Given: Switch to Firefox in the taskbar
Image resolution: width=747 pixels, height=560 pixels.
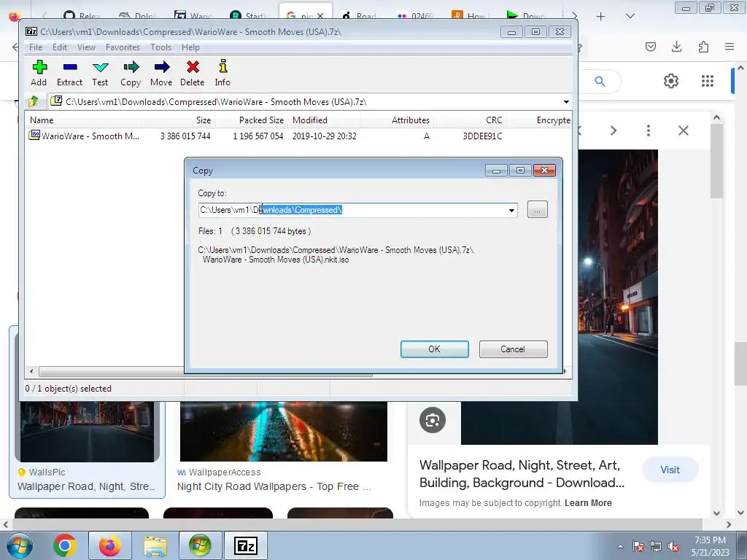Looking at the screenshot, I should pos(110,545).
